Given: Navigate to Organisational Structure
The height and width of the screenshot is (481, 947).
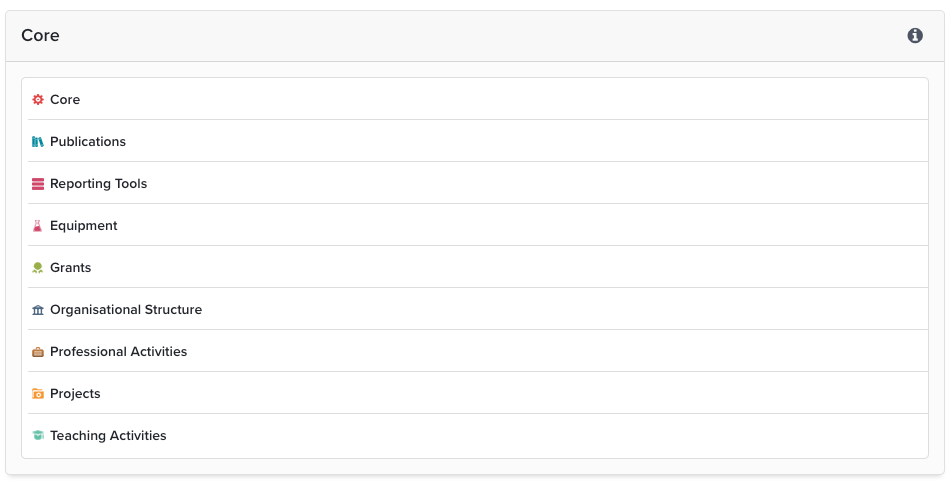Looking at the screenshot, I should [126, 310].
